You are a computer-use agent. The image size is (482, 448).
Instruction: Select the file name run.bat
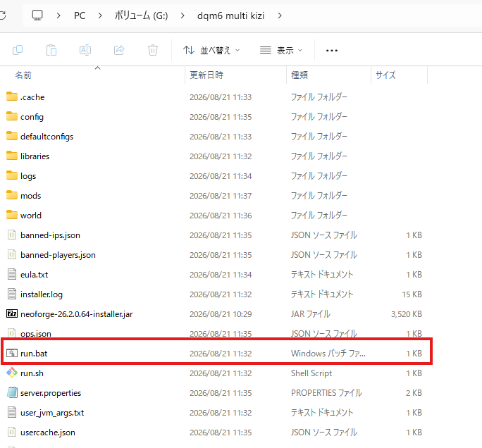[34, 354]
